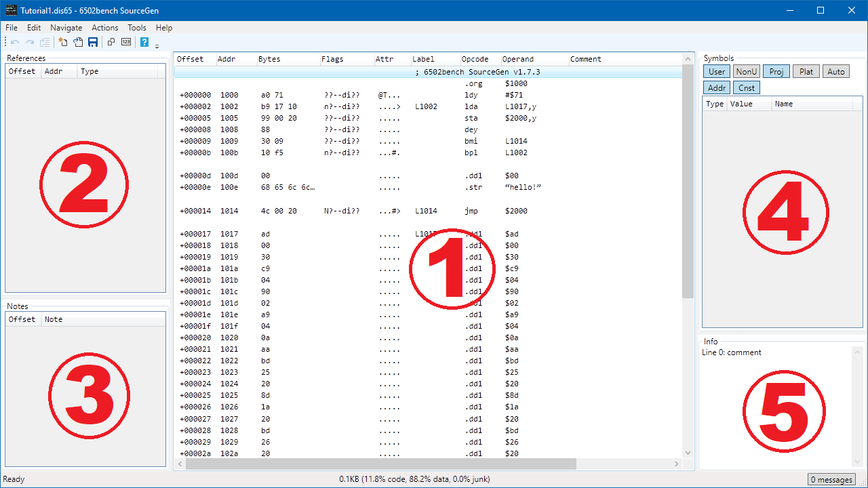Image resolution: width=868 pixels, height=488 pixels.
Task: Open the Actions menu
Action: pos(105,28)
